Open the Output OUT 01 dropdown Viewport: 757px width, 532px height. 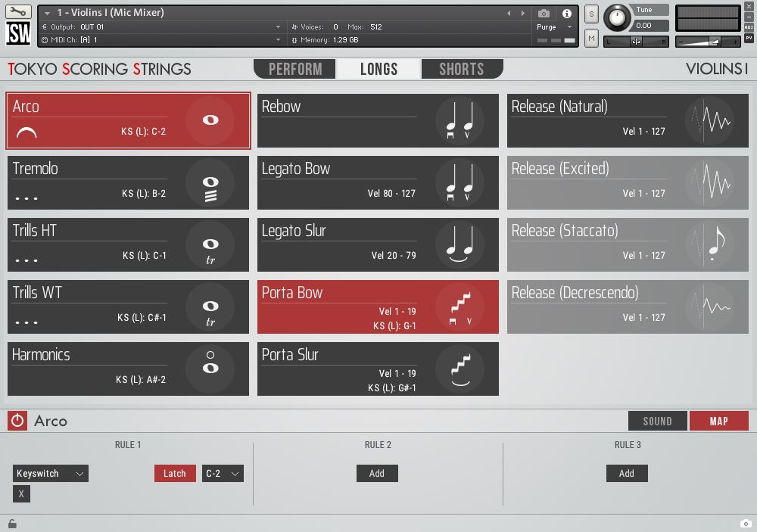pos(162,27)
